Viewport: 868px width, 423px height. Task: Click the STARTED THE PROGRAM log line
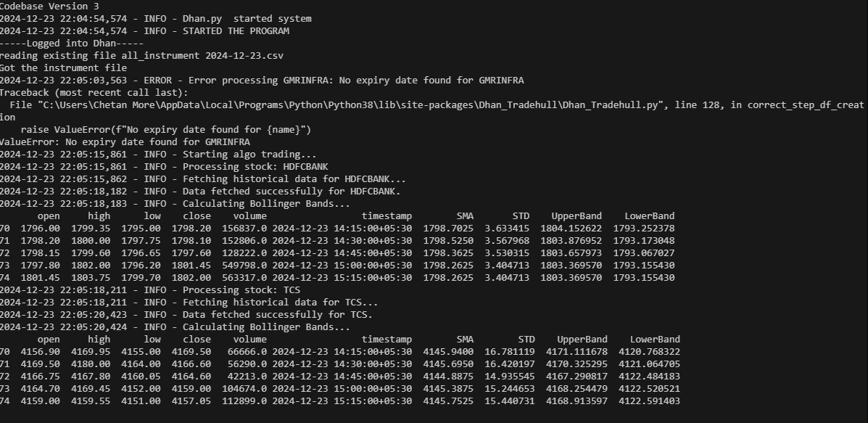pyautogui.click(x=144, y=31)
